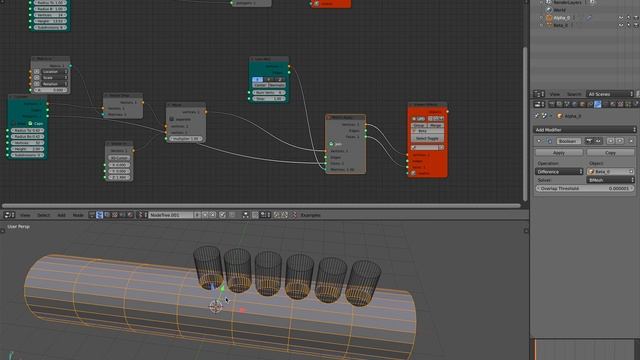The image size is (640, 360).
Task: Adjust the Overlap Threshold slider field
Action: (585, 189)
